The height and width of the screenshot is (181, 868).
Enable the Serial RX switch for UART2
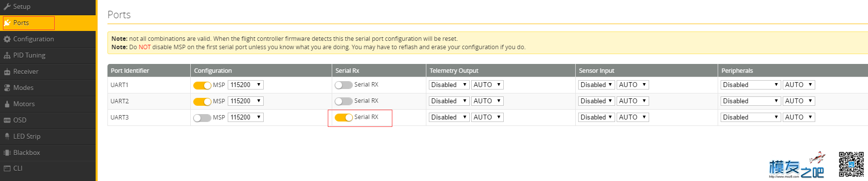[x=344, y=101]
